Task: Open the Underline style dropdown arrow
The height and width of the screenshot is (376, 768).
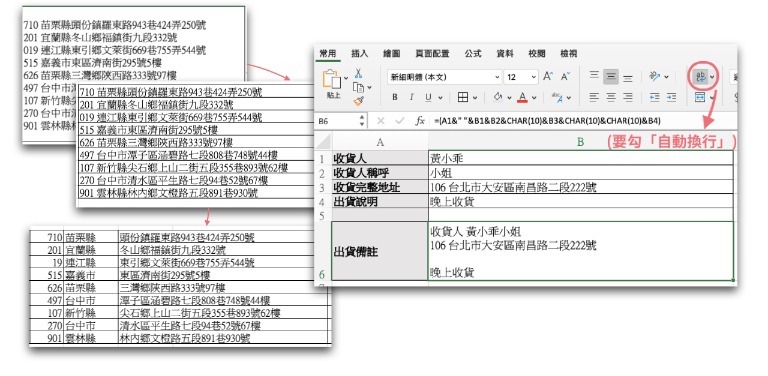Action: 439,98
